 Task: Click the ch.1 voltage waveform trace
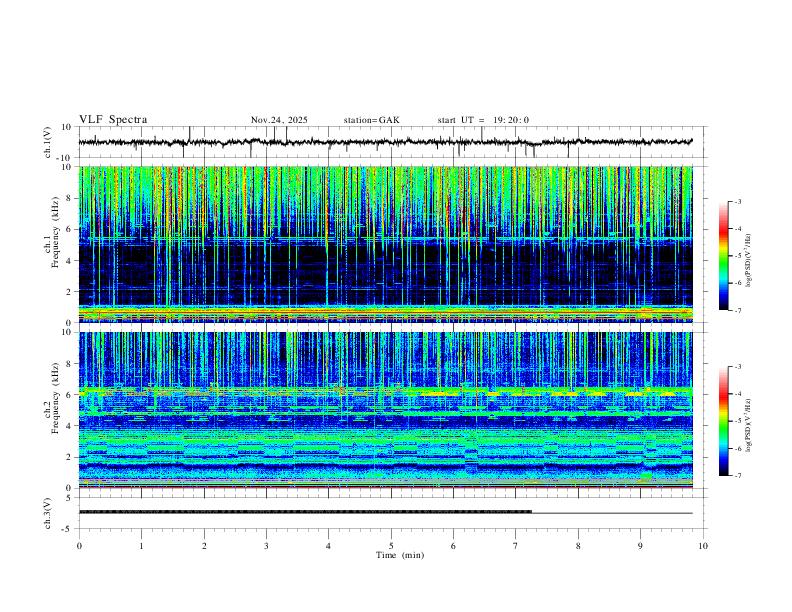pyautogui.click(x=385, y=142)
